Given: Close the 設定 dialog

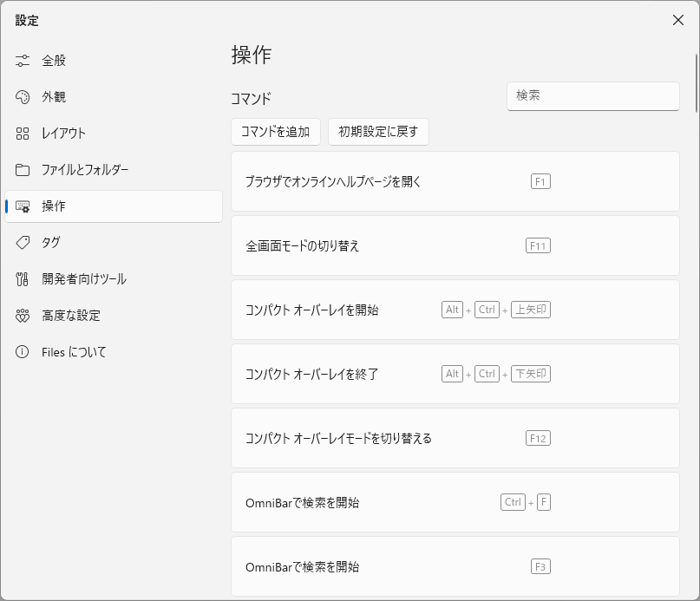Looking at the screenshot, I should point(678,20).
